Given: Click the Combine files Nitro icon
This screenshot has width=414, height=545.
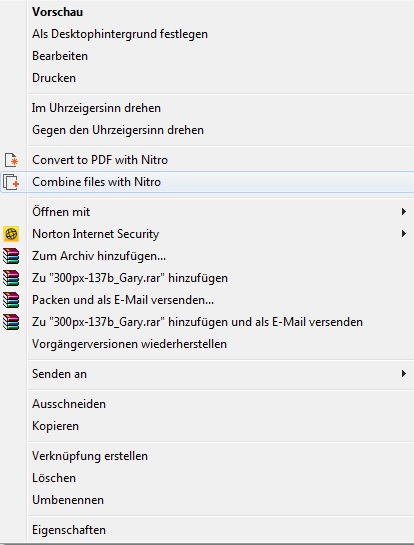Looking at the screenshot, I should pyautogui.click(x=11, y=182).
